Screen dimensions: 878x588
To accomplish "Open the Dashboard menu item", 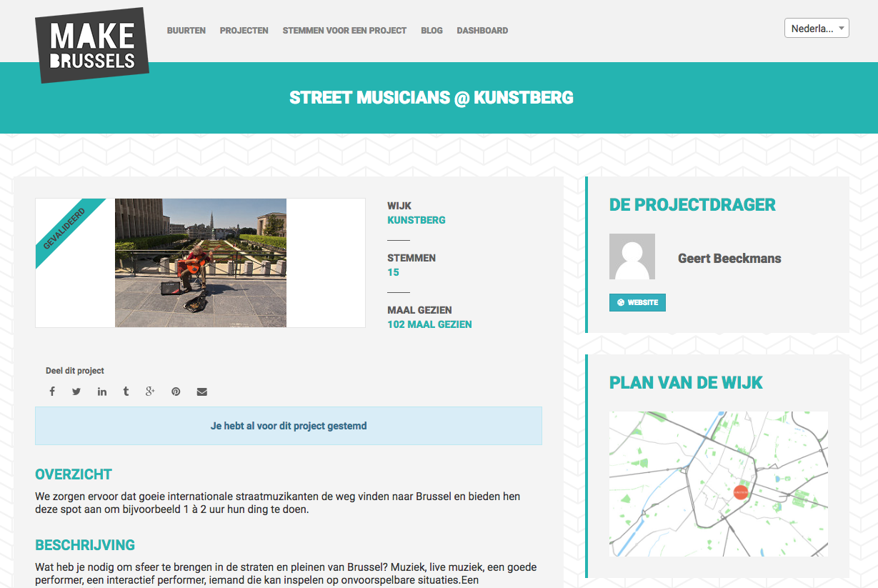I will click(x=482, y=31).
